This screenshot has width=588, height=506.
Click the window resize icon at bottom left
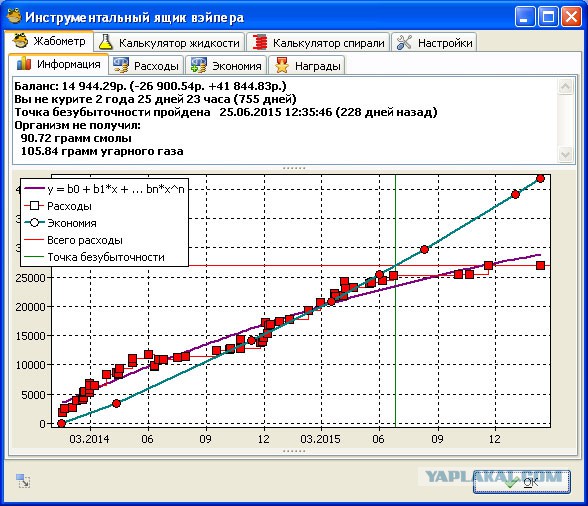[23, 480]
